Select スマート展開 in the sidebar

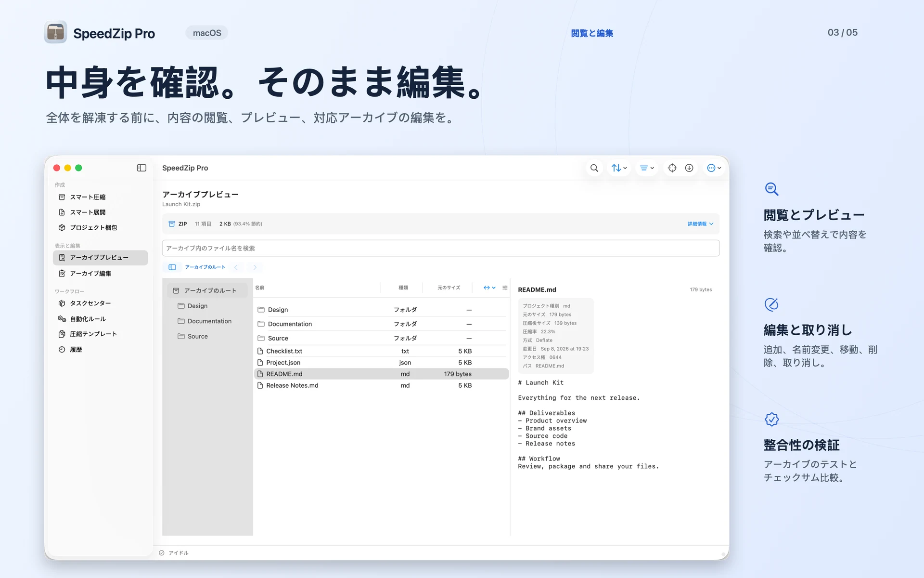100,212
